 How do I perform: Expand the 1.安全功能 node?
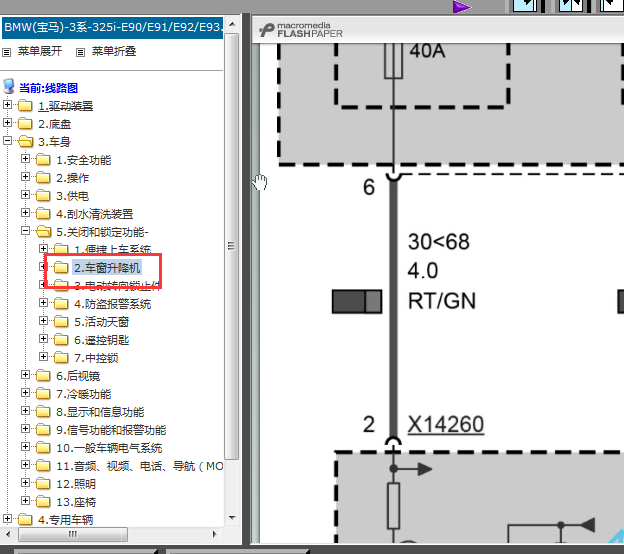25,159
